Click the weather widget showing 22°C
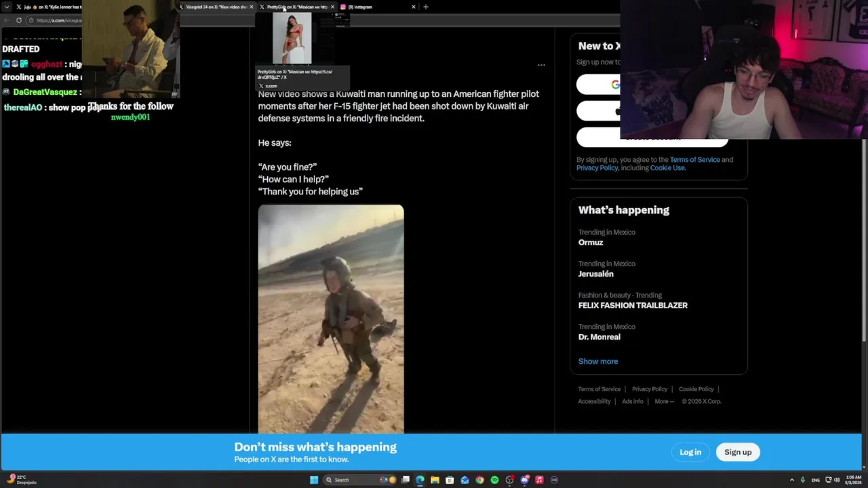 point(20,479)
